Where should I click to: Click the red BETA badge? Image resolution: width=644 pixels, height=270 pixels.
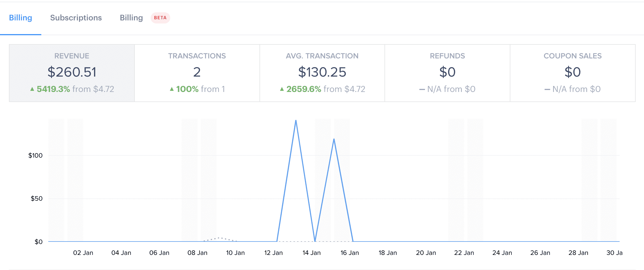tap(160, 18)
